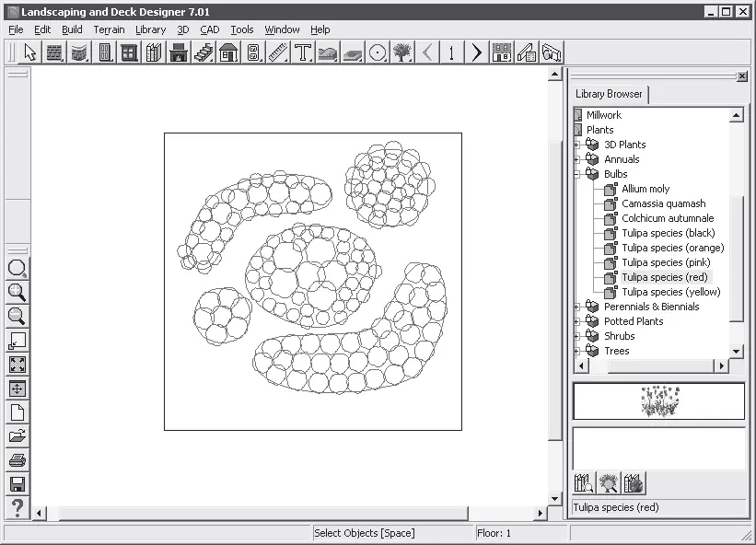Activate the stairs tool
Image resolution: width=756 pixels, height=545 pixels.
click(204, 52)
